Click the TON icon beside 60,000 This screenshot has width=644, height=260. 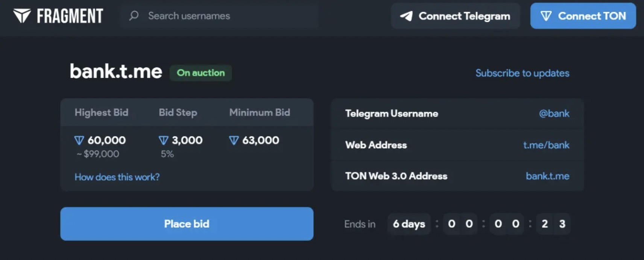(x=79, y=141)
